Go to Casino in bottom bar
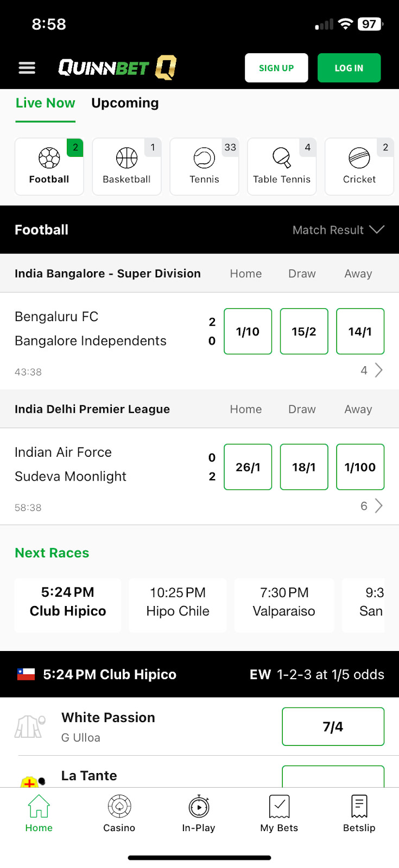Screen dimensions: 399x868 click(119, 813)
